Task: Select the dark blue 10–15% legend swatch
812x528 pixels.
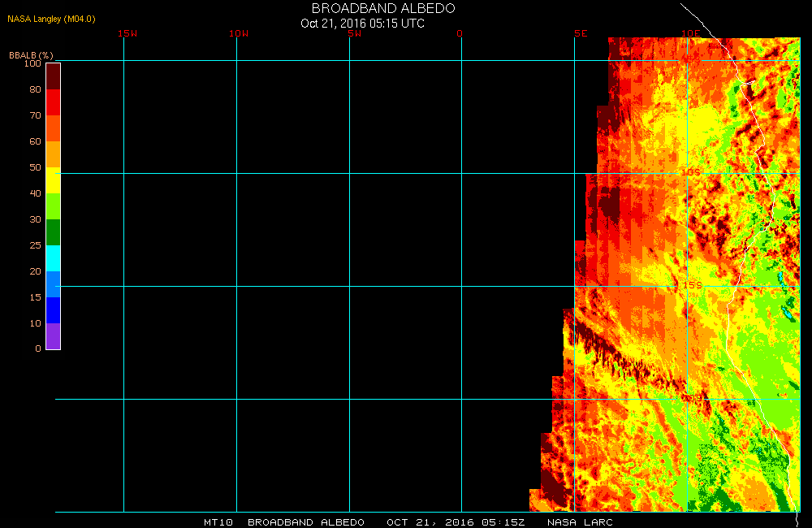Action: [53, 310]
